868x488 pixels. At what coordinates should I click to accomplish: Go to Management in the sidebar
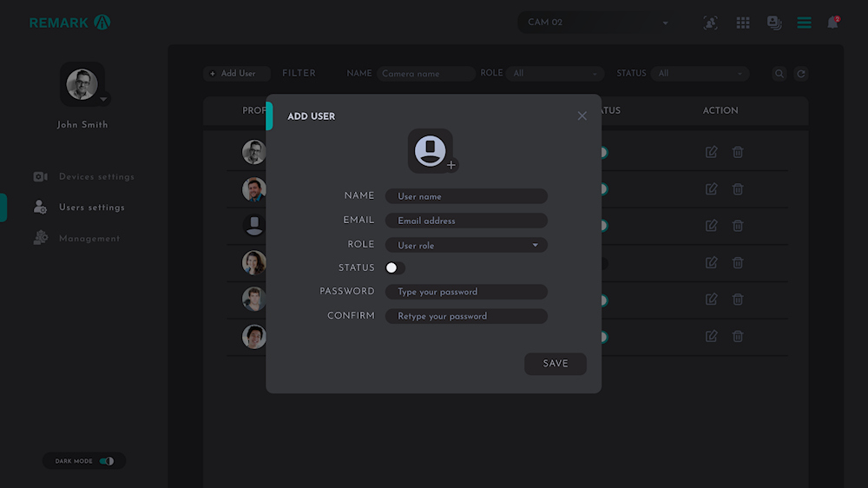pyautogui.click(x=89, y=239)
